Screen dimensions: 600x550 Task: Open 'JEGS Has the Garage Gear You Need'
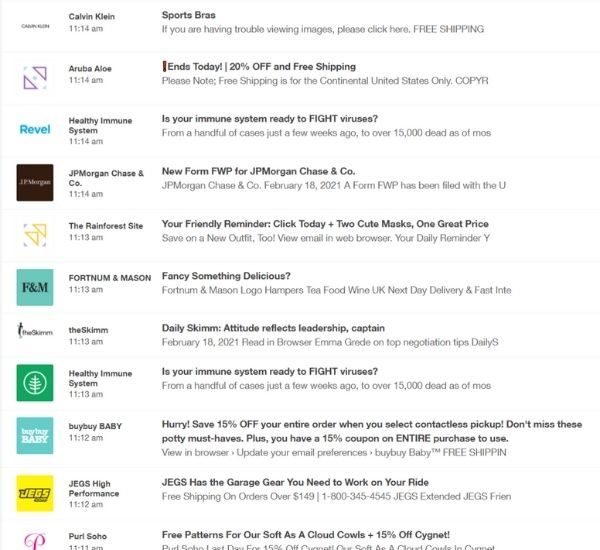[x=295, y=482]
